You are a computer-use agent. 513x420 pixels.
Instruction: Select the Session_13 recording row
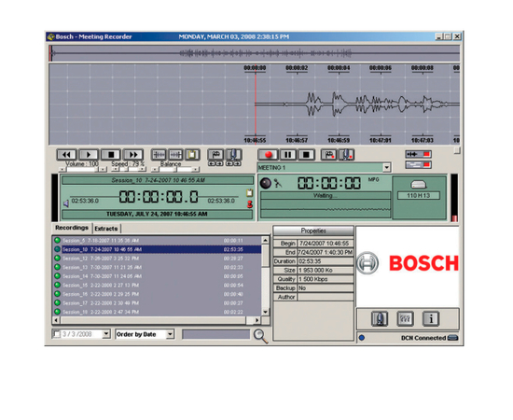pos(158,268)
